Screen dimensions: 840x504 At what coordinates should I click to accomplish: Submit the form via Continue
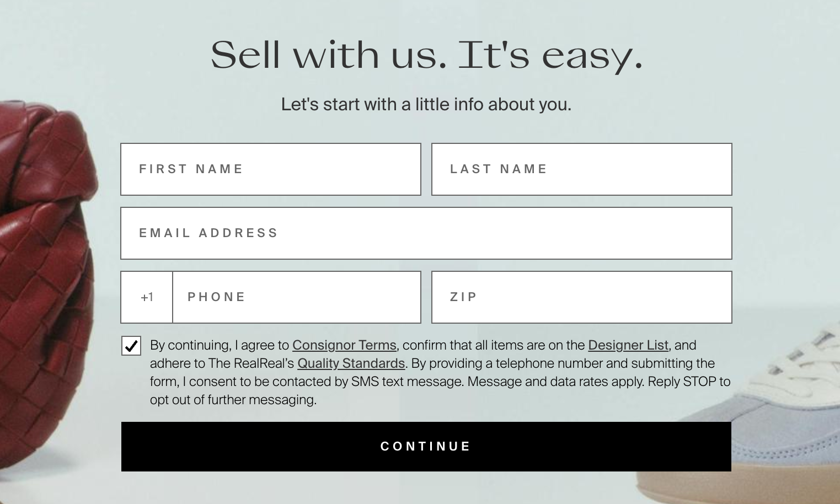[x=426, y=446]
